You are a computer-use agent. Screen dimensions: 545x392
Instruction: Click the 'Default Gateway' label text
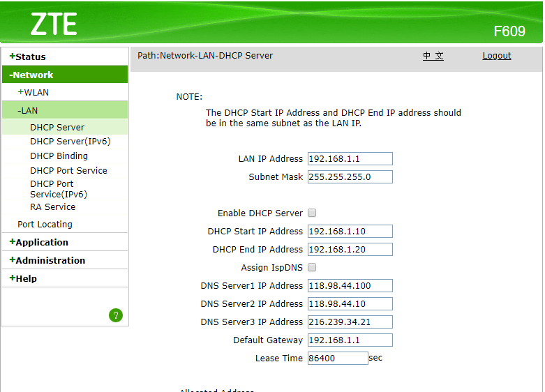tap(268, 340)
